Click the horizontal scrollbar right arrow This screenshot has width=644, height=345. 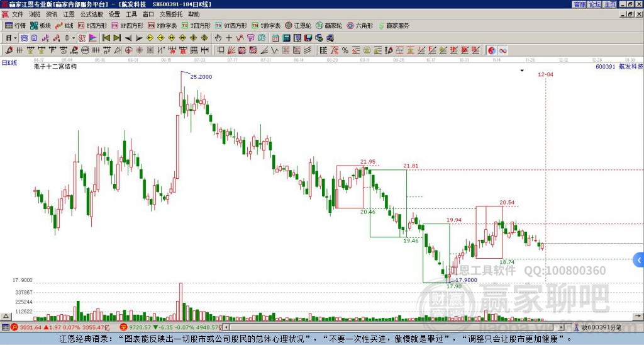pos(562,327)
